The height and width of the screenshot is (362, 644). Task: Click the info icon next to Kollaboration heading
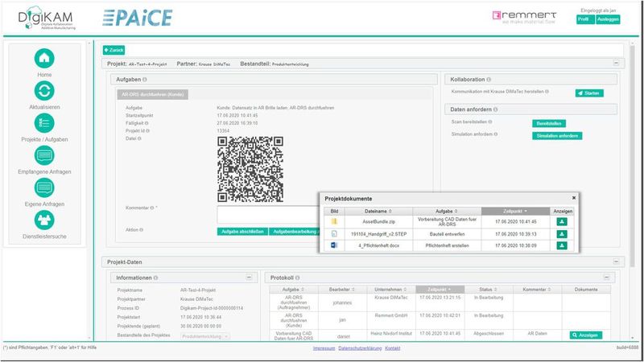pyautogui.click(x=489, y=80)
